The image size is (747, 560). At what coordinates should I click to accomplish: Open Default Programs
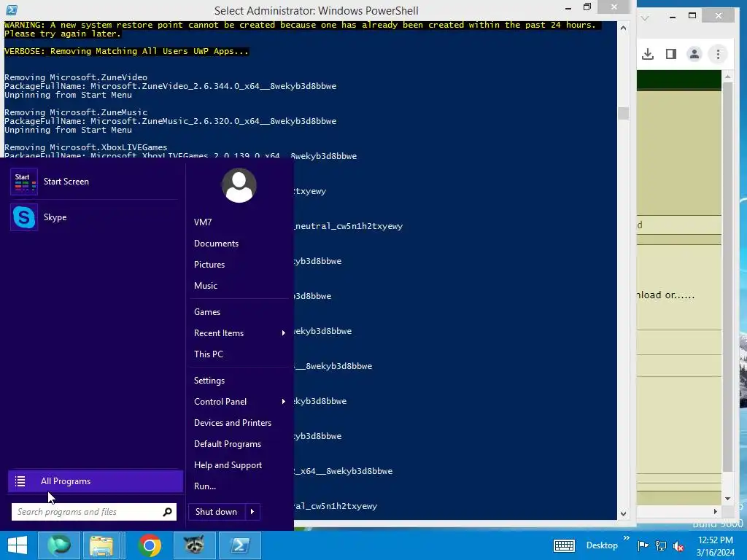pos(228,444)
